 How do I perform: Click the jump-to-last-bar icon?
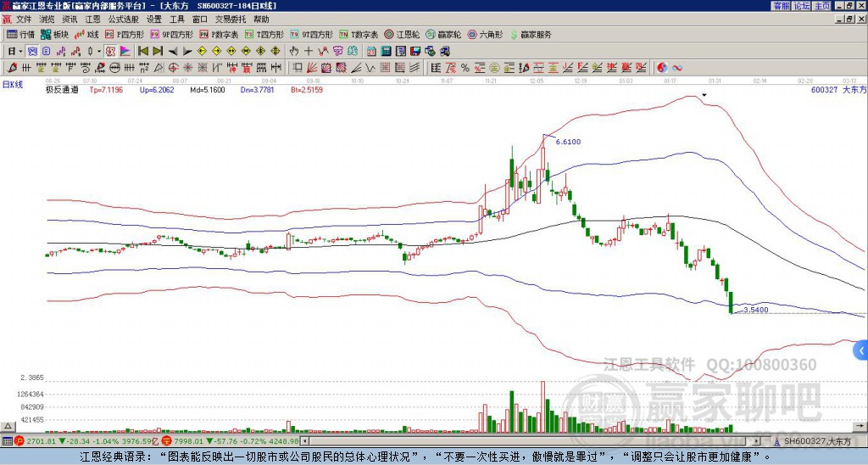[157, 52]
